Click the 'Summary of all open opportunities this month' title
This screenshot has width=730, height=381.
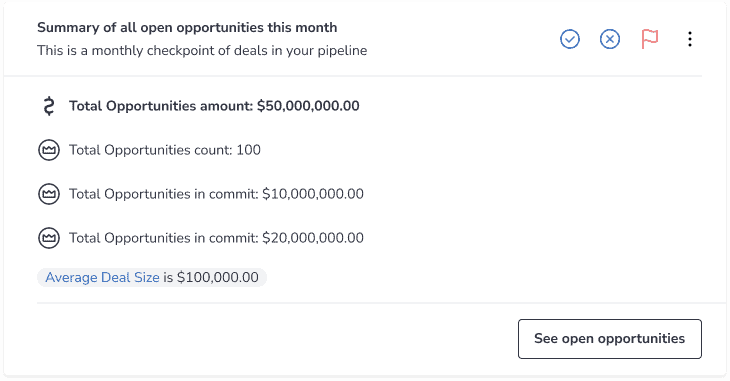[187, 27]
